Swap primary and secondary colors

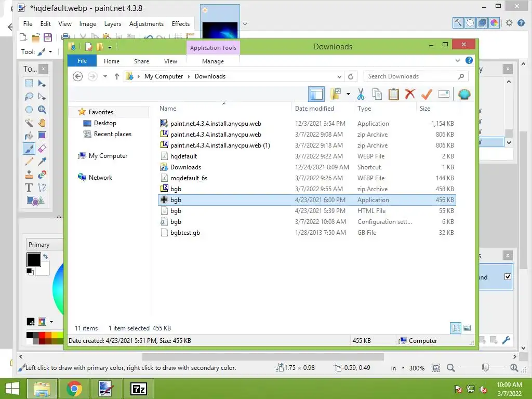[x=46, y=257]
